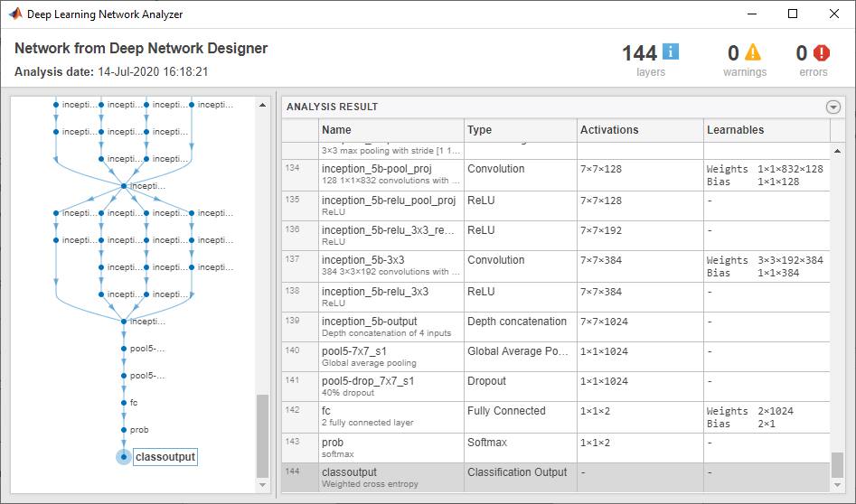Viewport: 856px width, 504px height.
Task: Click the Name column header
Action: tap(391, 130)
